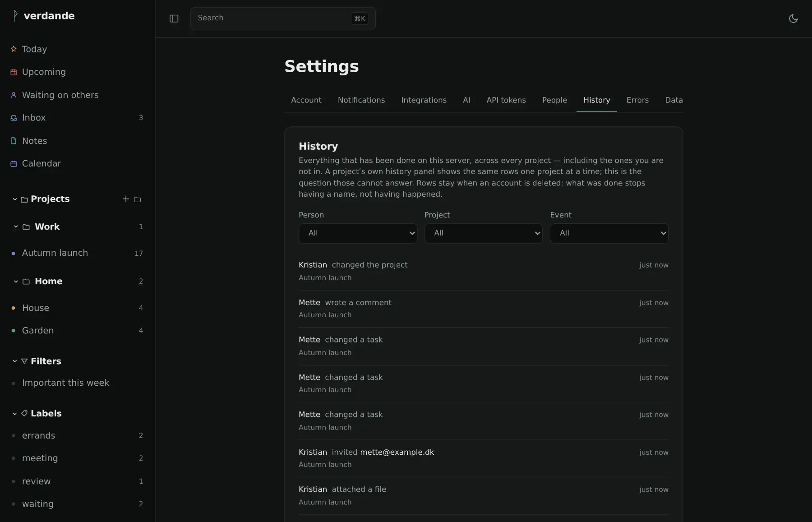
Task: Open the Event filter dropdown
Action: (x=609, y=233)
